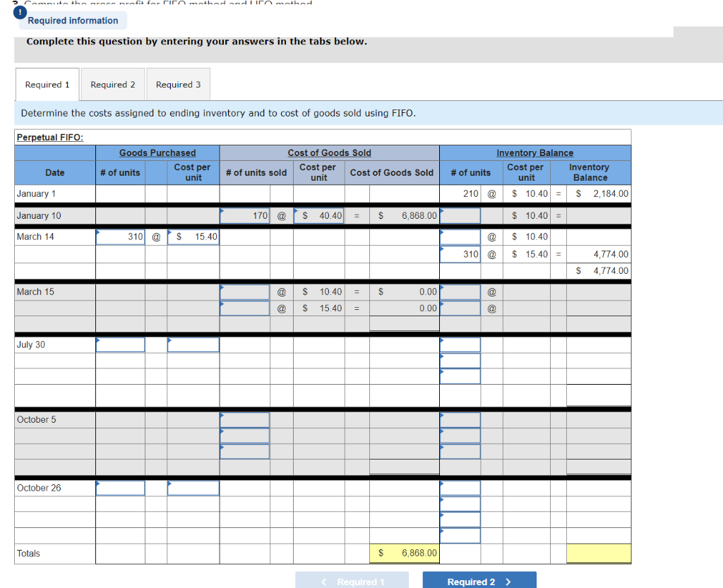Click the second March 15 units sold input

tap(244, 308)
